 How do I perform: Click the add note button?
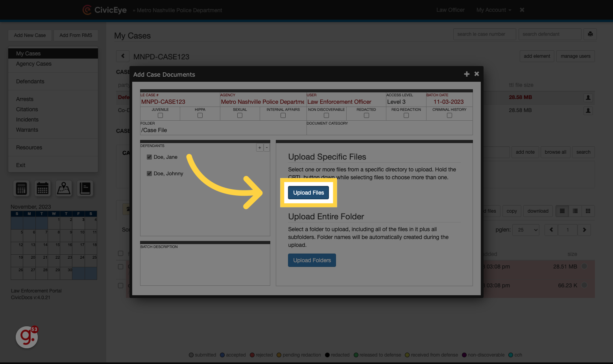[x=525, y=152]
